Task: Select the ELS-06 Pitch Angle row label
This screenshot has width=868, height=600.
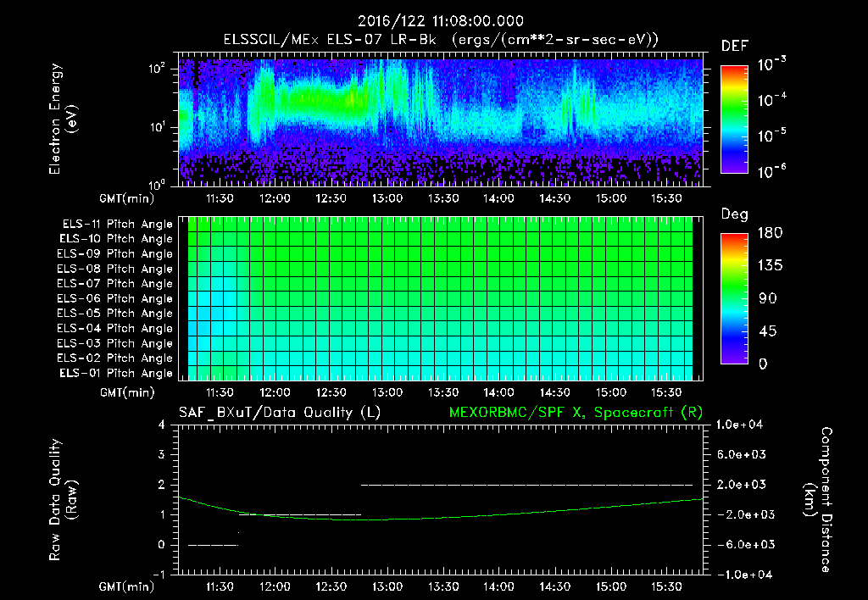Action: (114, 298)
